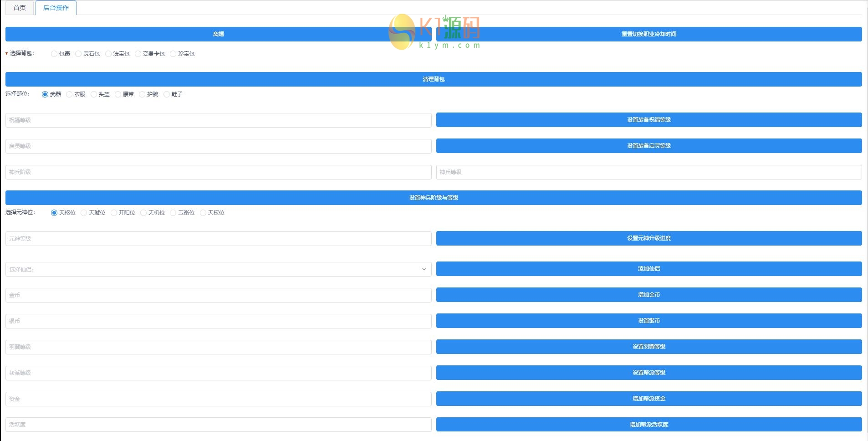Click 设置装备启灵等级 button
868x441 pixels.
point(649,146)
